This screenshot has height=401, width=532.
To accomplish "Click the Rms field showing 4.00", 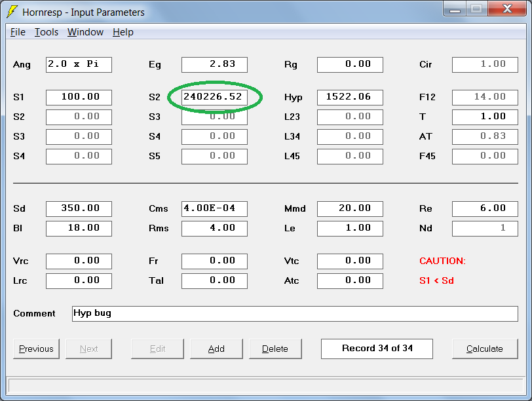I will (x=214, y=228).
